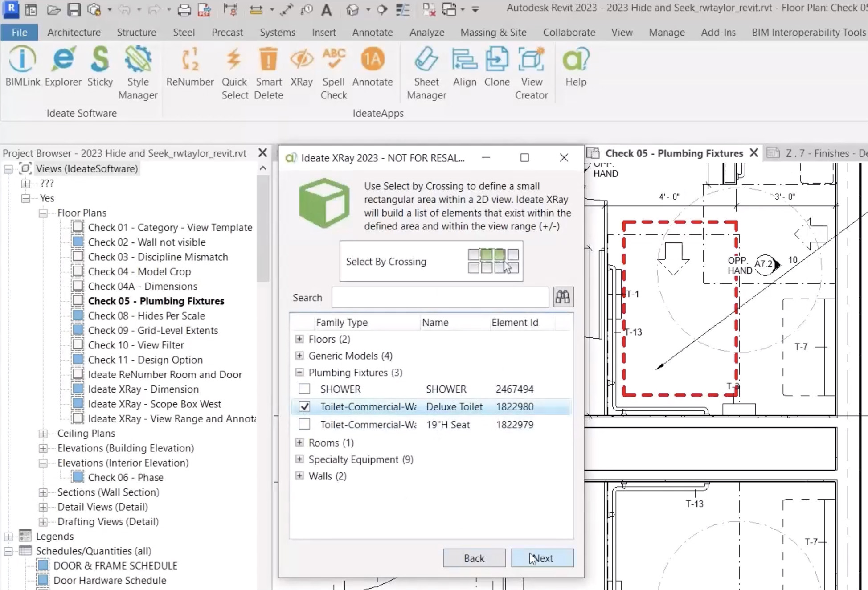Select Check 06 - Phase elevation view
This screenshot has width=868, height=590.
[126, 477]
